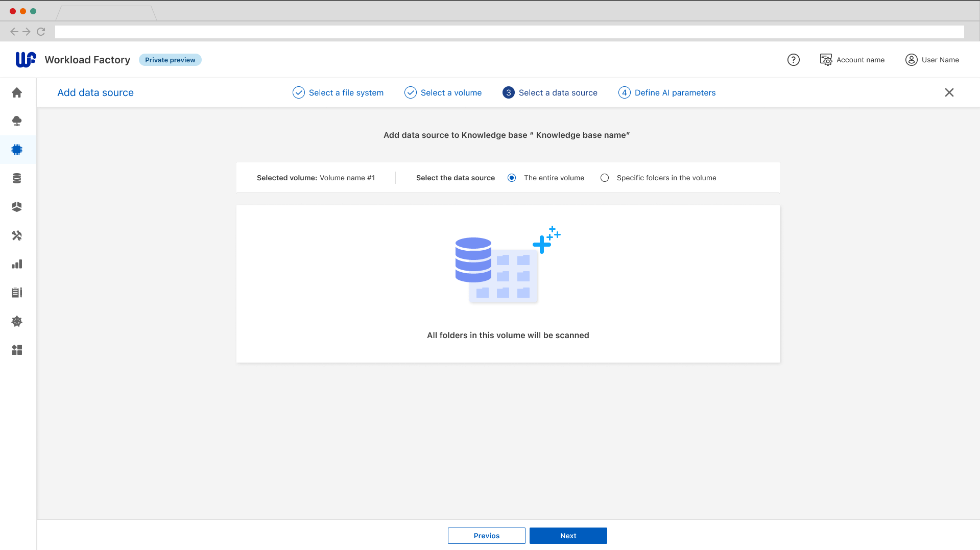Go to 'Select a volume' step
The width and height of the screenshot is (980, 550).
pyautogui.click(x=443, y=92)
